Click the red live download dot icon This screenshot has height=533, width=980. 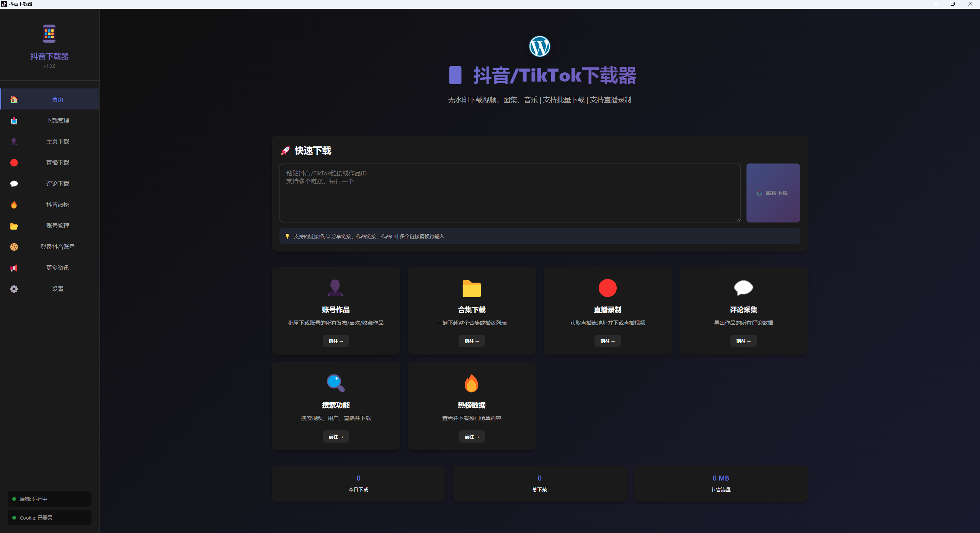[14, 163]
